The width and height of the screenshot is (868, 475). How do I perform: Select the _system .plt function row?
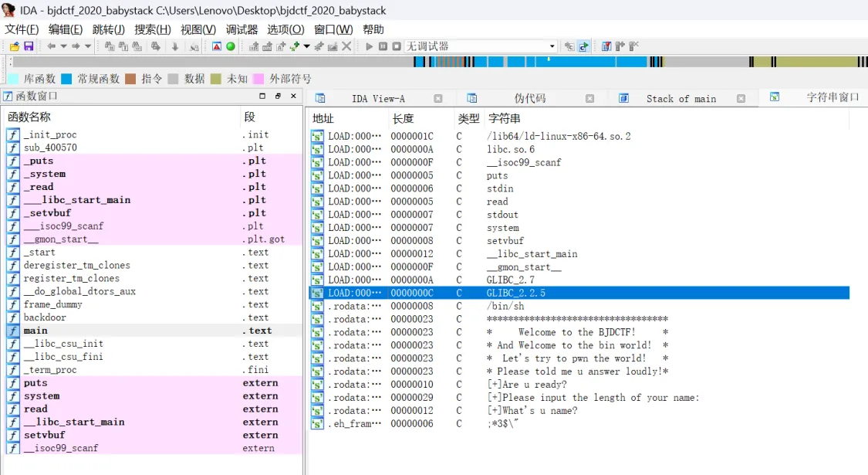154,174
